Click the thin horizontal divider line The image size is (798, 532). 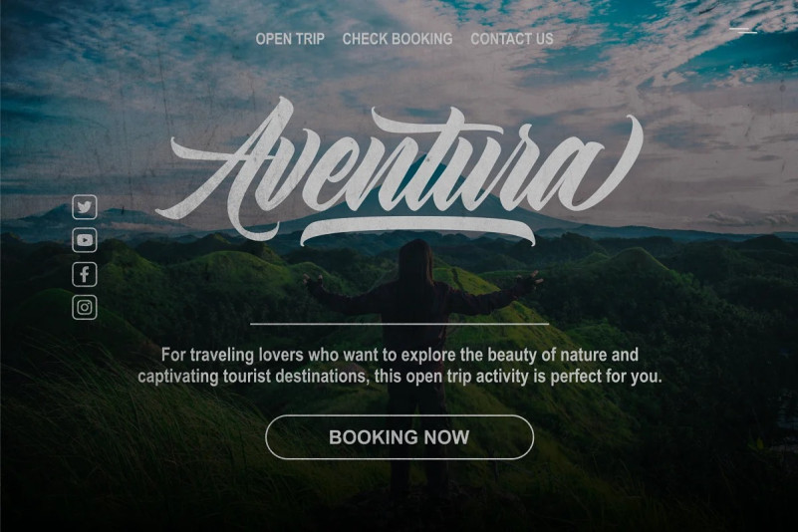[399, 324]
